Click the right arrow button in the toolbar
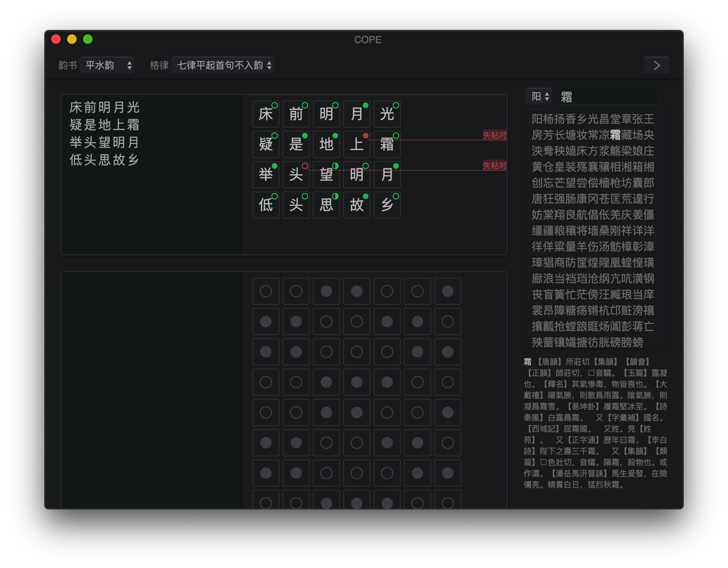The height and width of the screenshot is (568, 728). tap(657, 65)
